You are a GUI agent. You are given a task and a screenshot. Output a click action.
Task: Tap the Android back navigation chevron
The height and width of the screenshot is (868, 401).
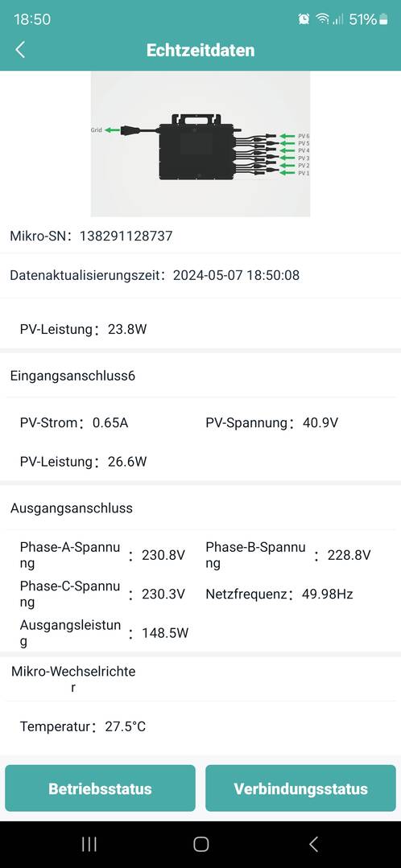click(313, 844)
